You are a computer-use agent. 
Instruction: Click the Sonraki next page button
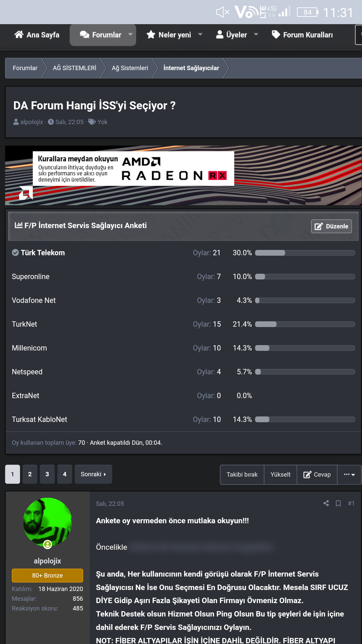[94, 474]
